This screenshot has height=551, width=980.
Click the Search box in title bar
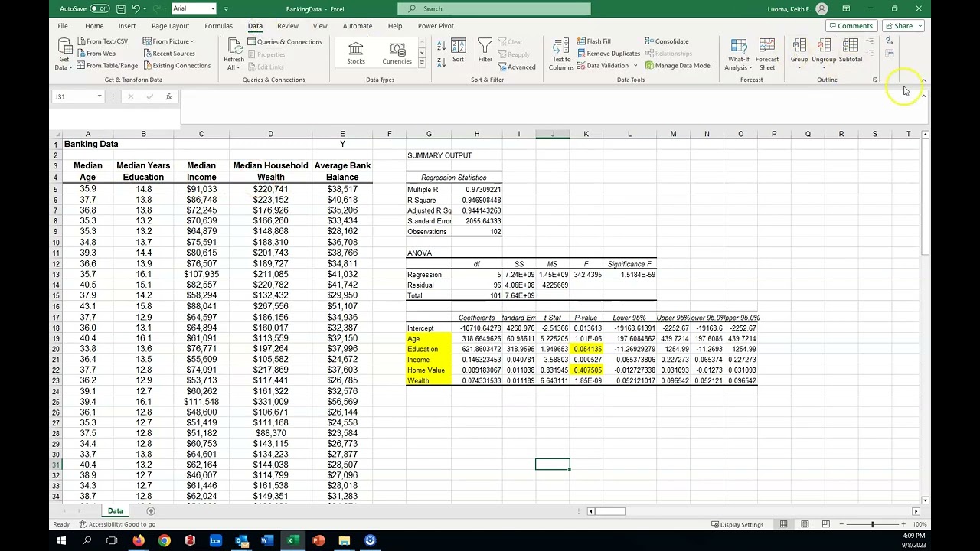tap(494, 8)
